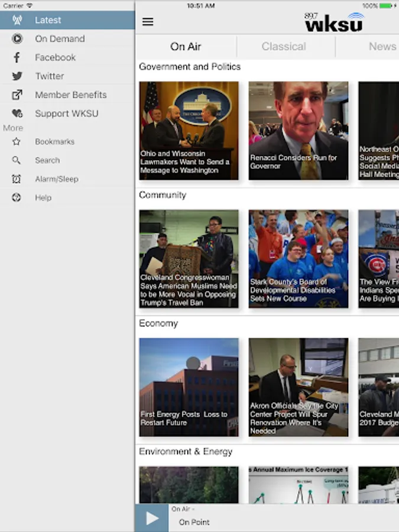
Task: Open the forest photo Environment story
Action: (x=189, y=485)
